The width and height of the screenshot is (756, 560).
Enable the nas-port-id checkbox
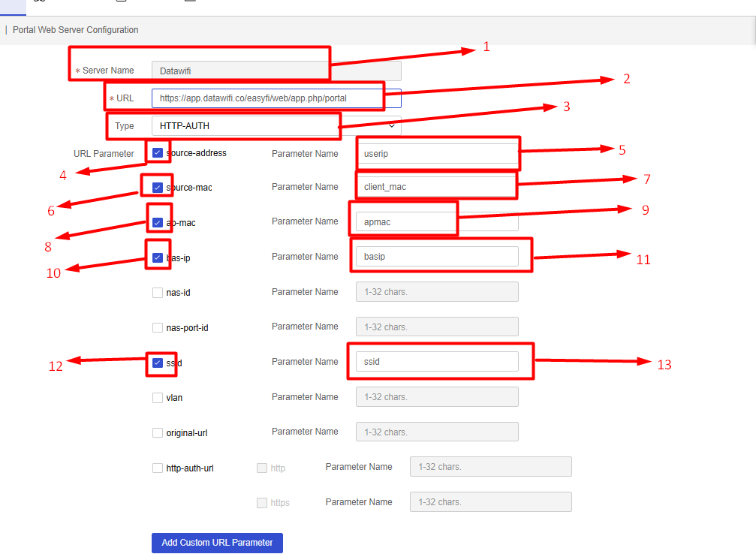157,328
